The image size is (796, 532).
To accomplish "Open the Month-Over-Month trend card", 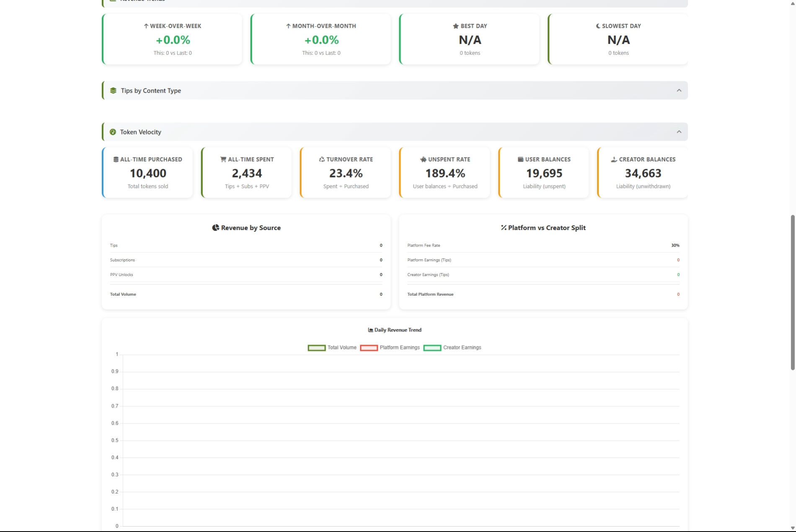I will pyautogui.click(x=321, y=39).
